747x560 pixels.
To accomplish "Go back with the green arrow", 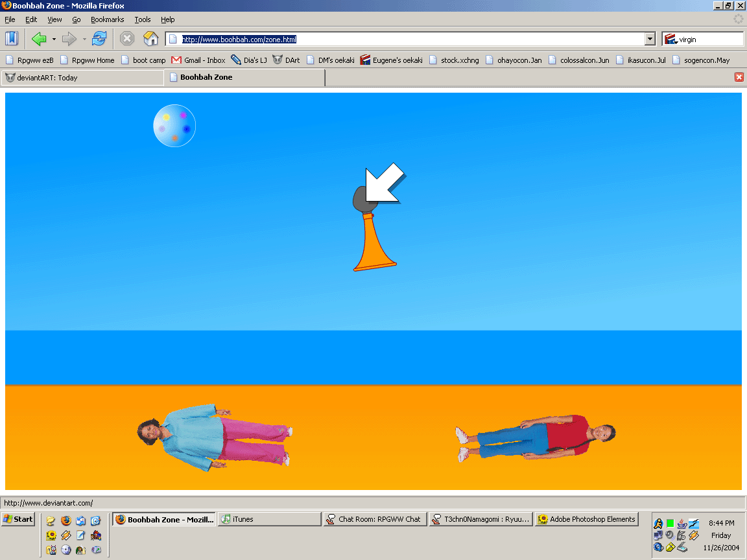I will [x=39, y=39].
